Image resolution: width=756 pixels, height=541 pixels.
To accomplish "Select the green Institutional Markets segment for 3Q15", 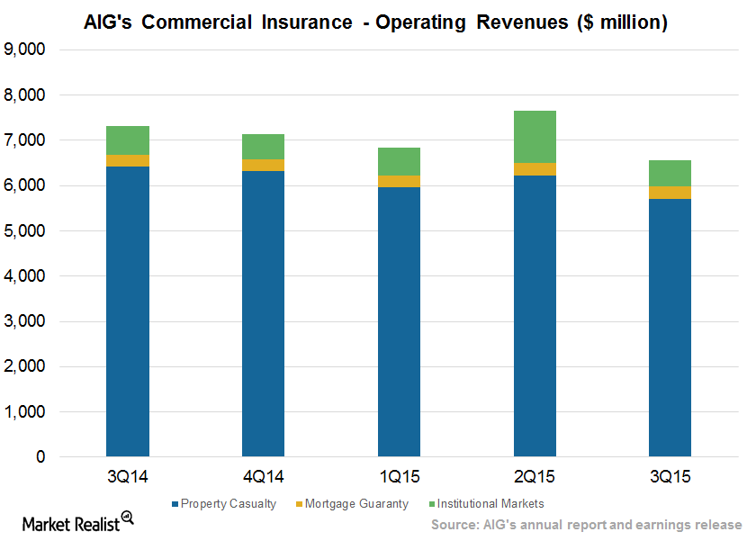I will (x=670, y=174).
